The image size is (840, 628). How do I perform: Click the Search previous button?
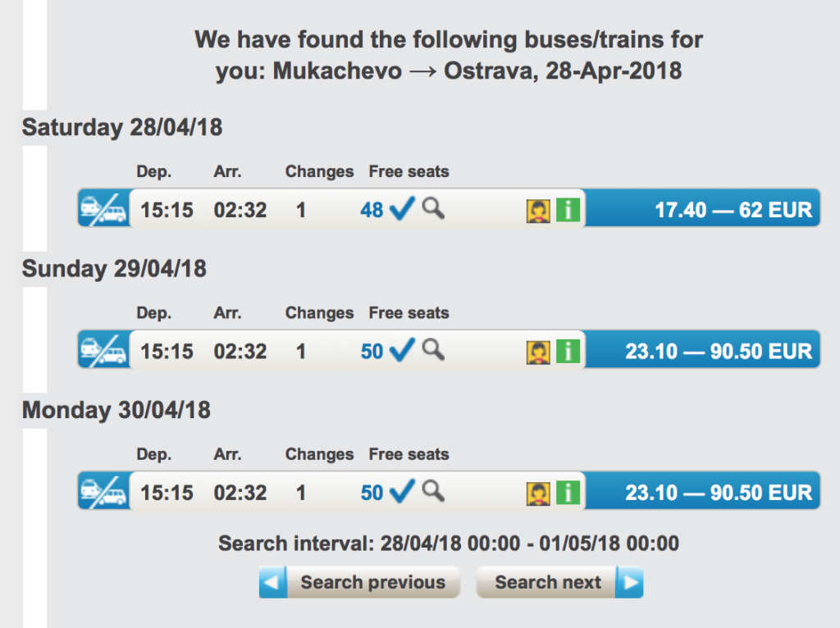tap(359, 583)
